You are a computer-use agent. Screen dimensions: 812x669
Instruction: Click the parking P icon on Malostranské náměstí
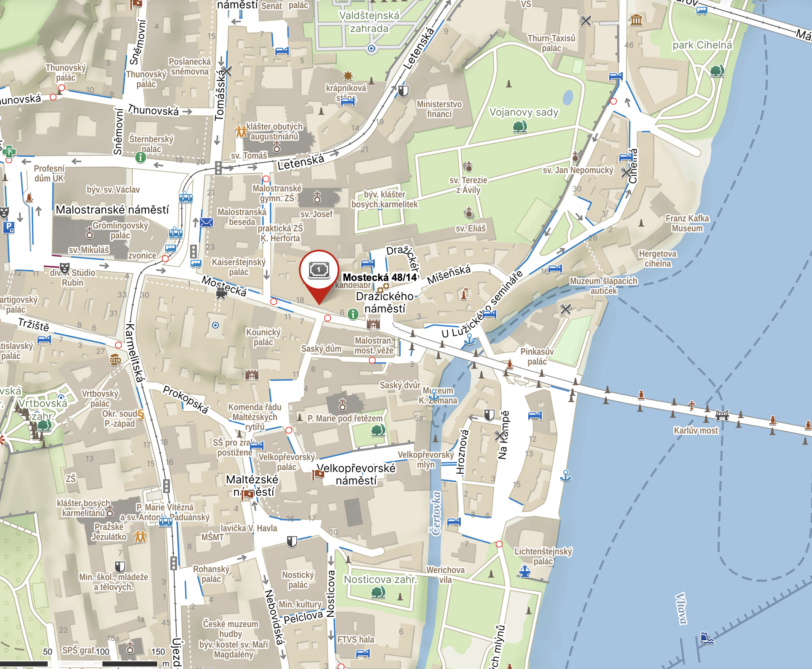pos(9,228)
